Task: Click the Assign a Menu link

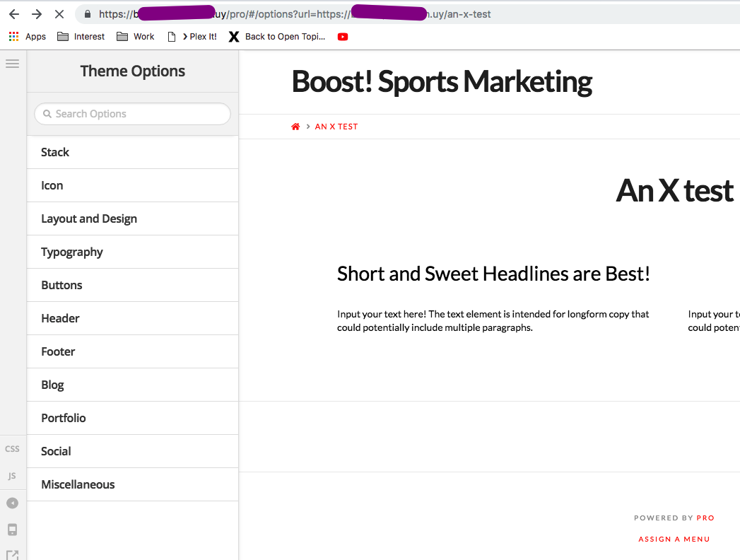Action: click(x=674, y=539)
